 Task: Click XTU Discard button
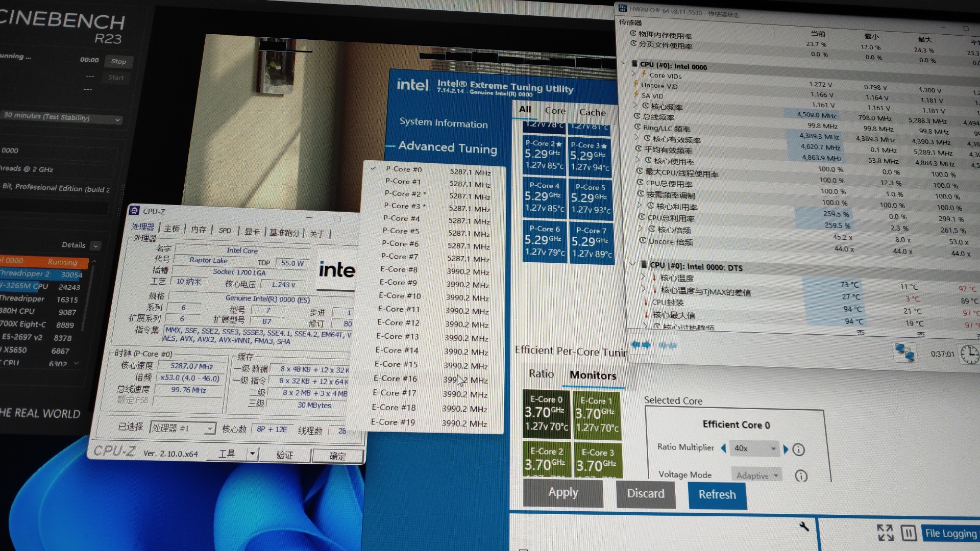646,493
